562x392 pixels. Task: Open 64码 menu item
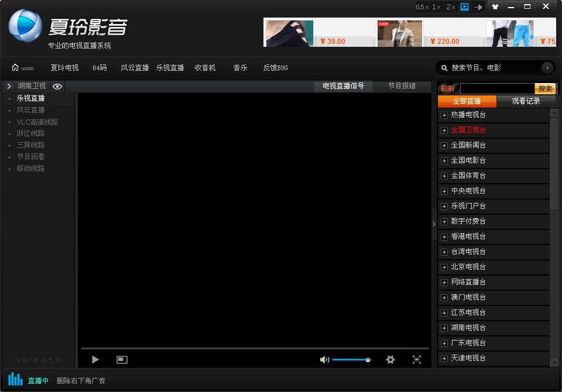(x=100, y=68)
